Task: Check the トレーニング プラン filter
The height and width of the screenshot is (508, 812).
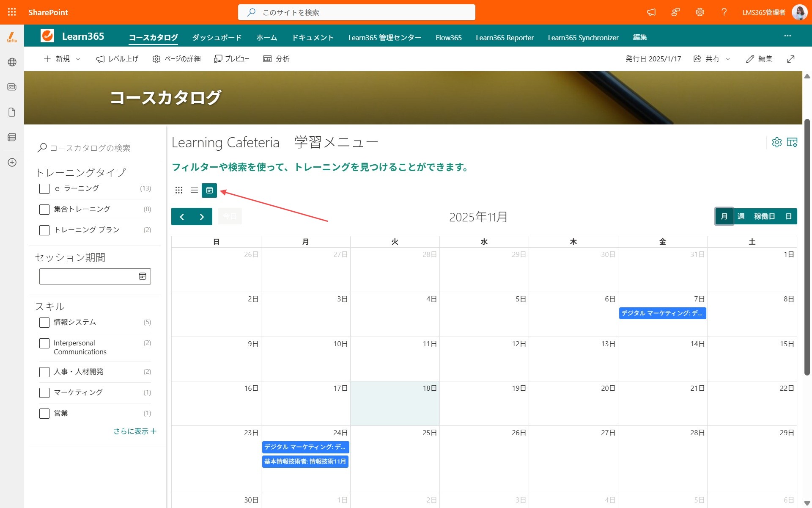Action: [44, 230]
